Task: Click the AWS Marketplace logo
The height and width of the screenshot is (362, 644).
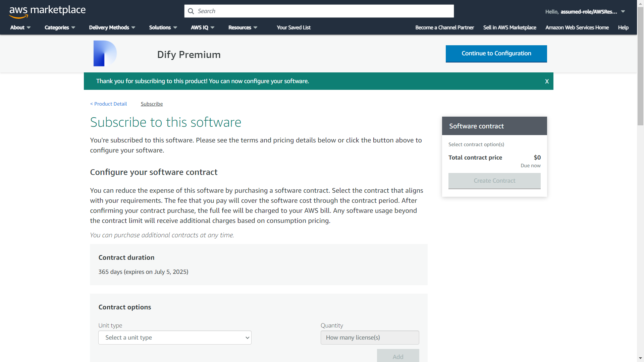Action: [x=47, y=11]
